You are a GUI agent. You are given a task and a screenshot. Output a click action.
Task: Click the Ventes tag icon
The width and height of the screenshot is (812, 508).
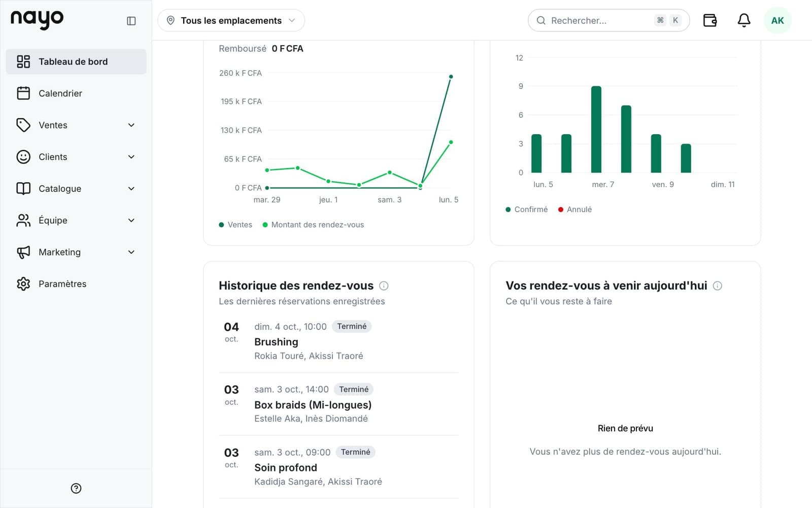[x=23, y=125]
